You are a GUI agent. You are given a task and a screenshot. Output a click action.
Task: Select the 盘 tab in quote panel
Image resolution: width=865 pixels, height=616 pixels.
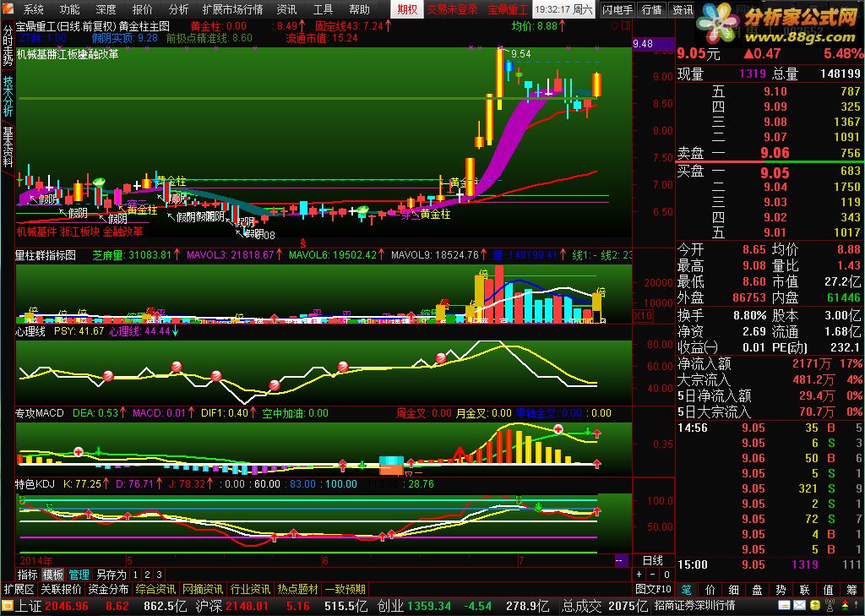point(757,590)
